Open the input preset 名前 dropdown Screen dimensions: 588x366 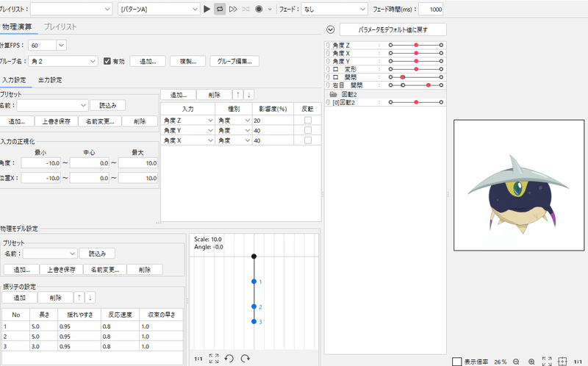(52, 105)
